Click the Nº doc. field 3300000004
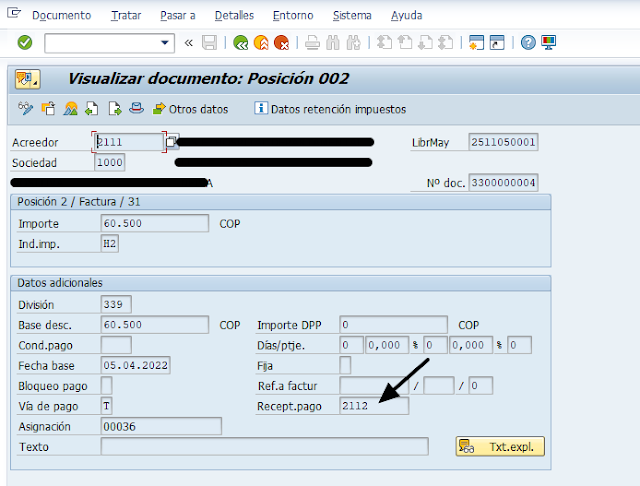The width and height of the screenshot is (640, 486). (x=503, y=182)
